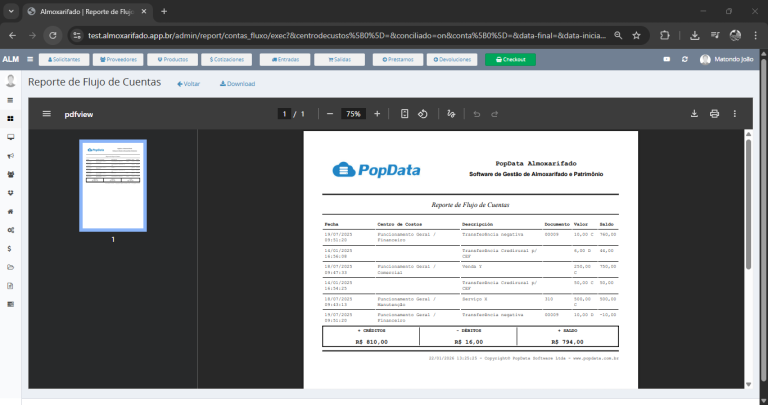Zoom in with the plus icon
The width and height of the screenshot is (768, 405).
point(377,114)
